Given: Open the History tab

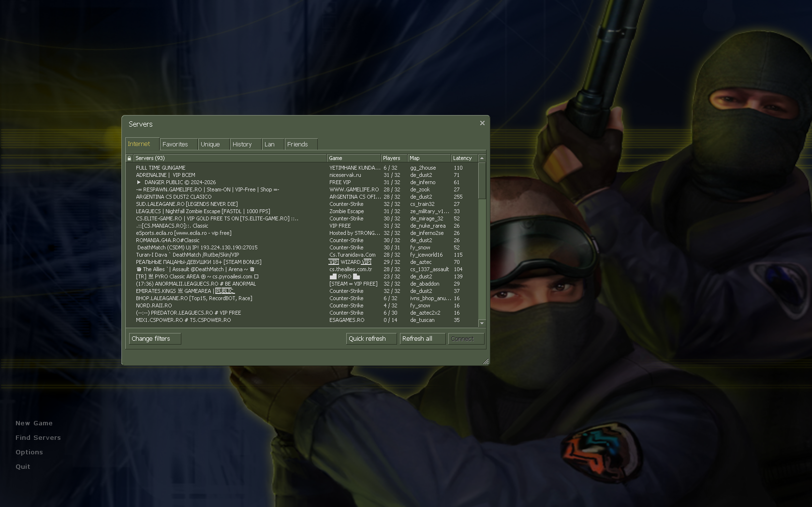Looking at the screenshot, I should [x=246, y=144].
